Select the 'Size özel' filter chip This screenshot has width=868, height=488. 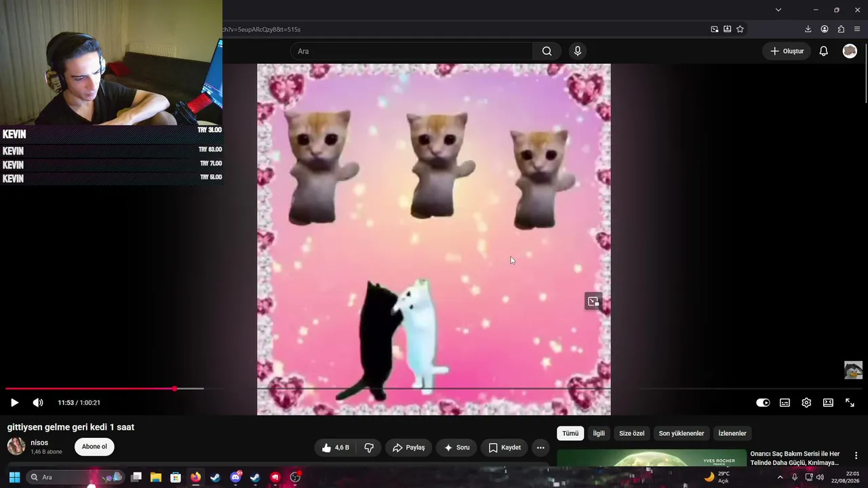(x=632, y=433)
